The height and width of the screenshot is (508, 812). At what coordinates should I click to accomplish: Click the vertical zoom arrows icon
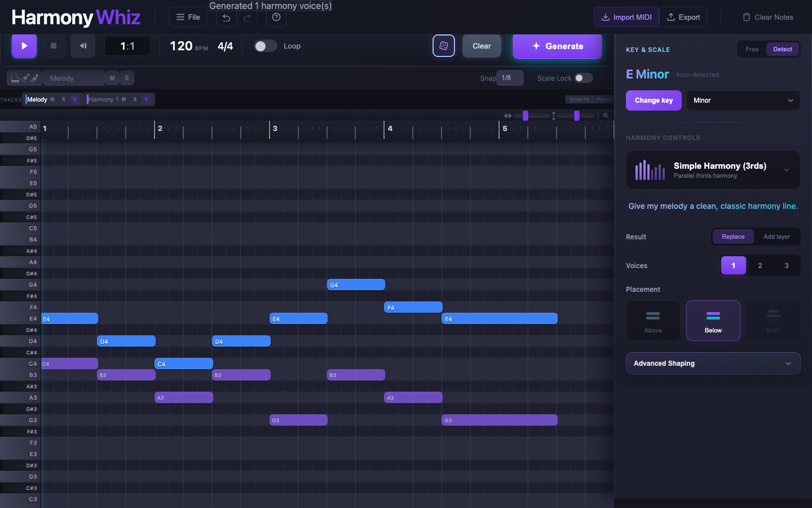tap(554, 116)
